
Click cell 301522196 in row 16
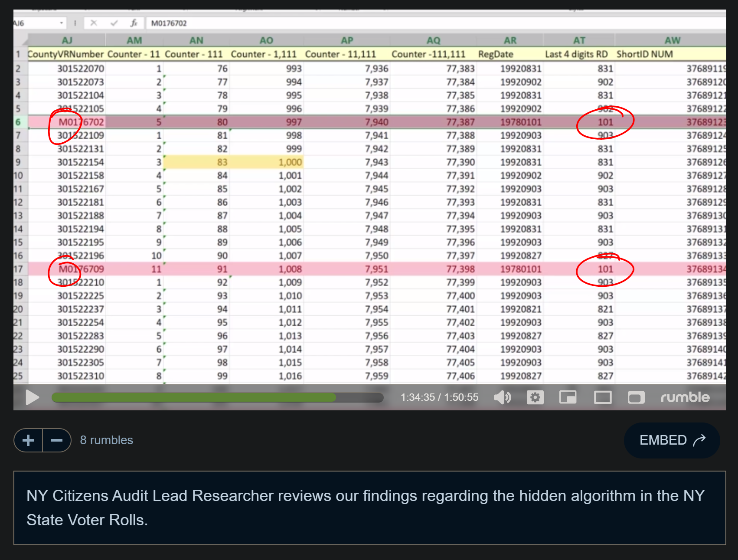click(x=67, y=255)
